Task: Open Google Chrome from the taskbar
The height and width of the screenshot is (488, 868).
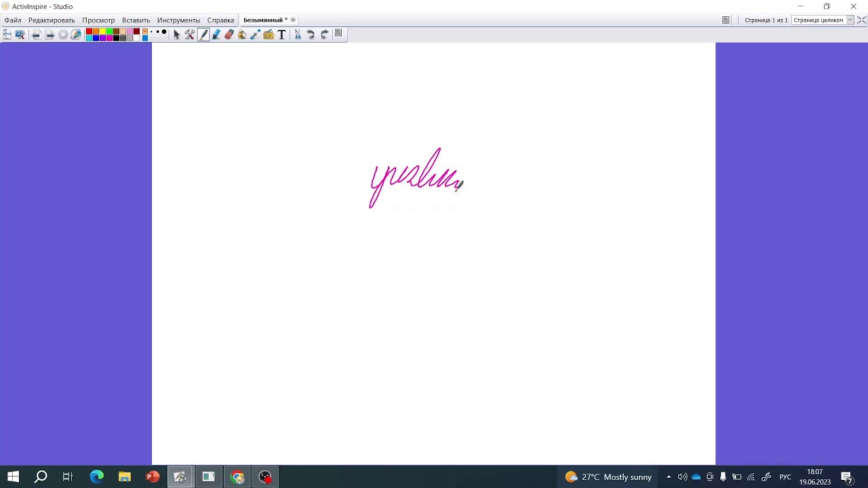Action: pos(237,476)
